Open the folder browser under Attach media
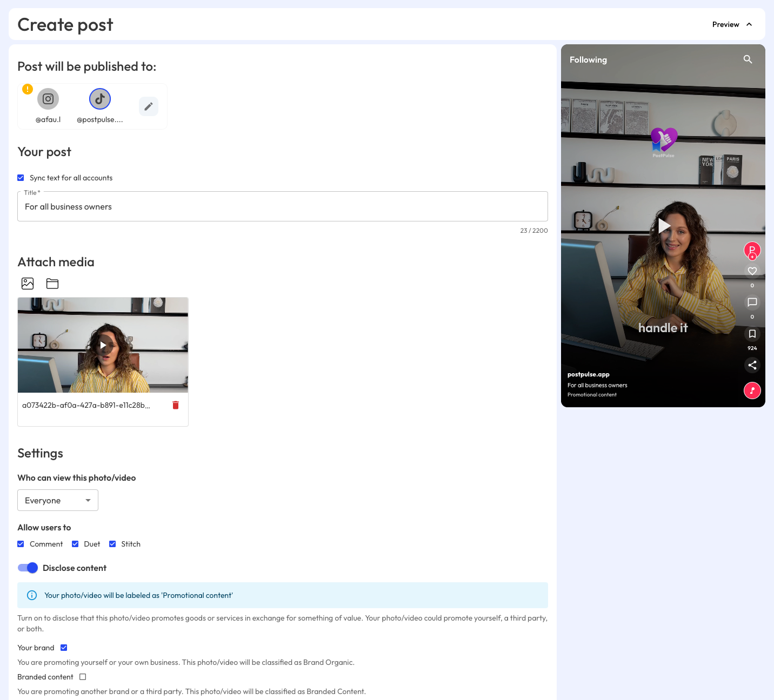The width and height of the screenshot is (774, 700). (x=52, y=283)
